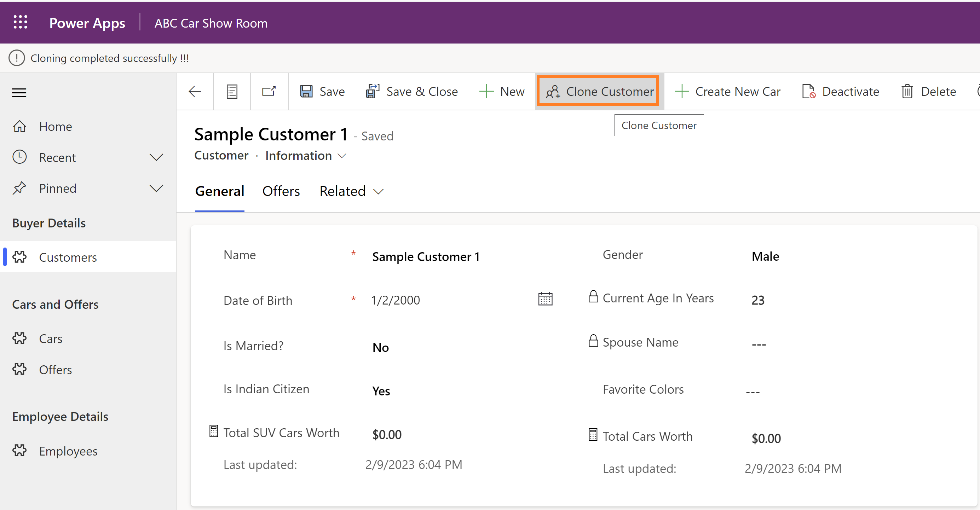
Task: Click the Delete trash button
Action: [x=929, y=92]
